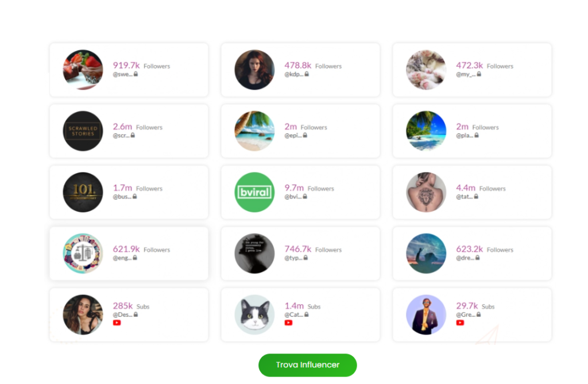The image size is (588, 384).
Task: Open the Scrawled Stories profile picture
Action: click(83, 131)
